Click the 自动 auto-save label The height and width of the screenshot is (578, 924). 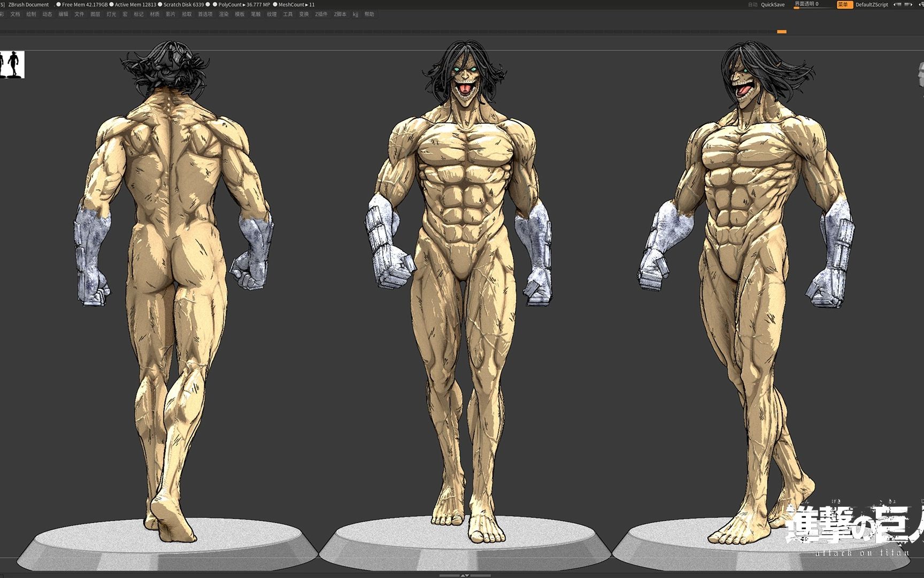coord(752,5)
